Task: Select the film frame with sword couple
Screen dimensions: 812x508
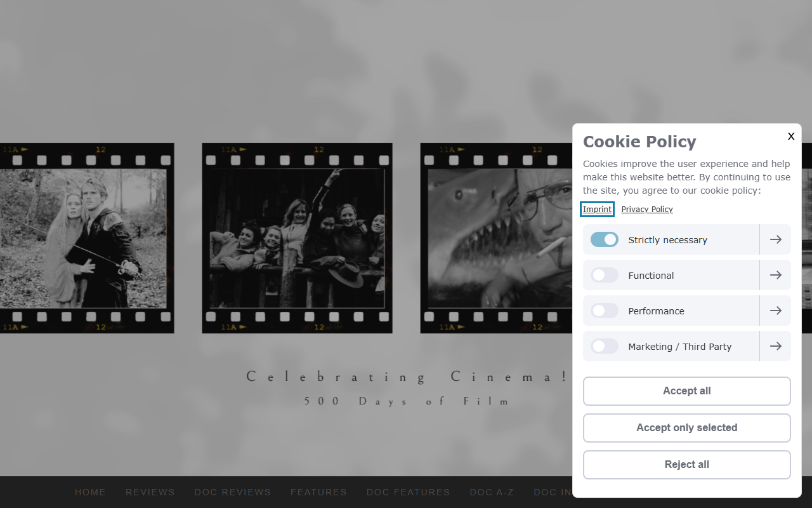Action: click(87, 238)
